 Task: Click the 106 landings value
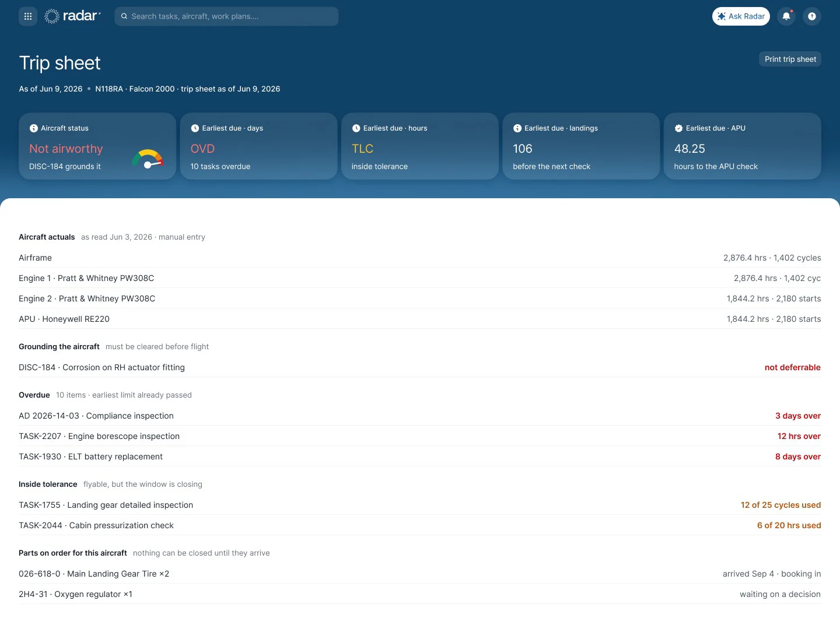point(523,149)
